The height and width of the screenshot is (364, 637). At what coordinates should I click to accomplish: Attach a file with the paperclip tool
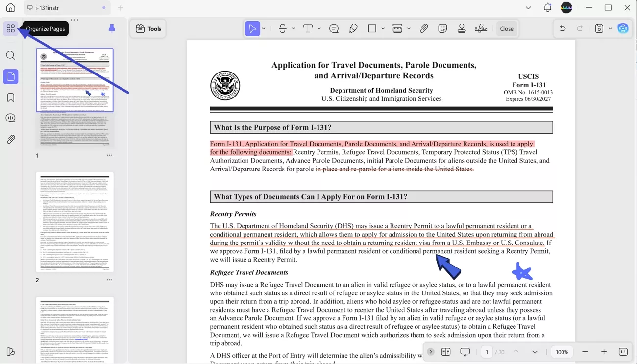click(x=424, y=28)
